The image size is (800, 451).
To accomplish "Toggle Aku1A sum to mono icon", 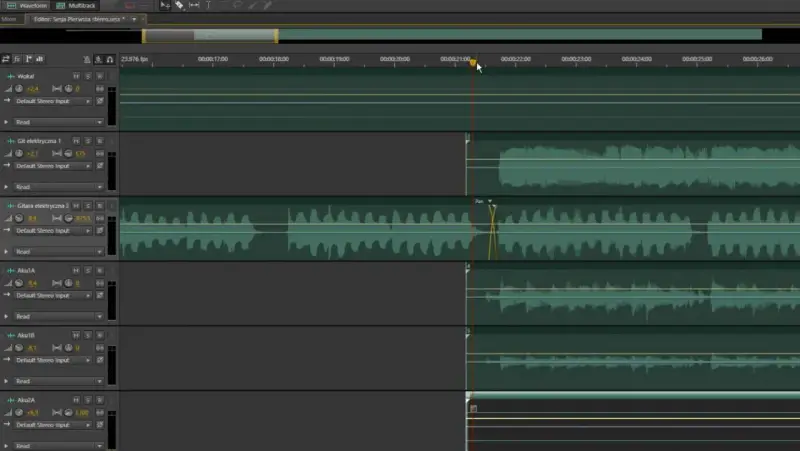I will [x=100, y=283].
